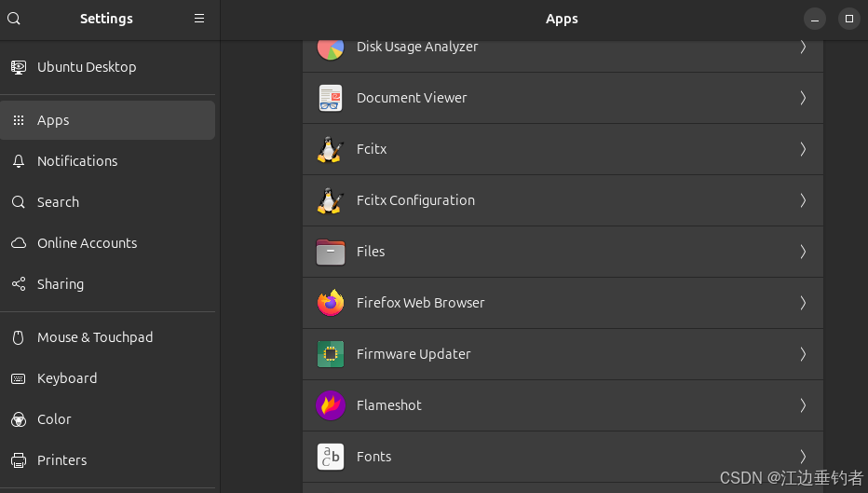Click the Fcitx penguin icon

(x=331, y=149)
